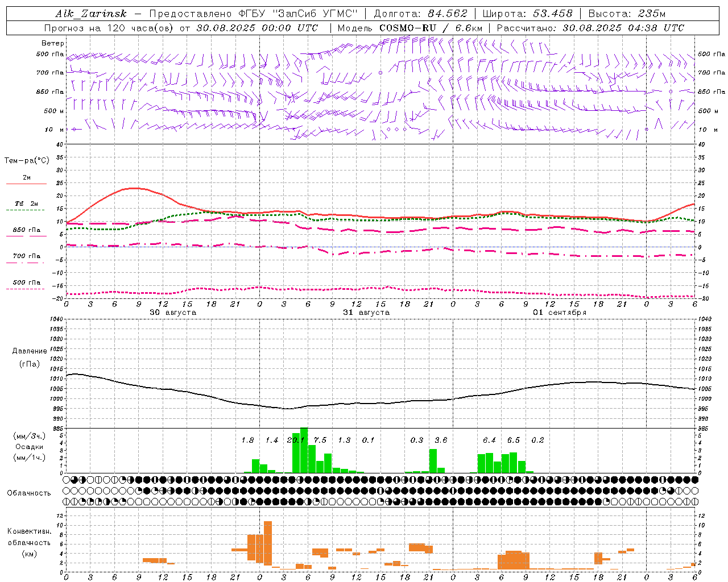This screenshot has width=728, height=582.
Task: Click the 700 гПа entry in the temperature legend
Action: [26, 256]
